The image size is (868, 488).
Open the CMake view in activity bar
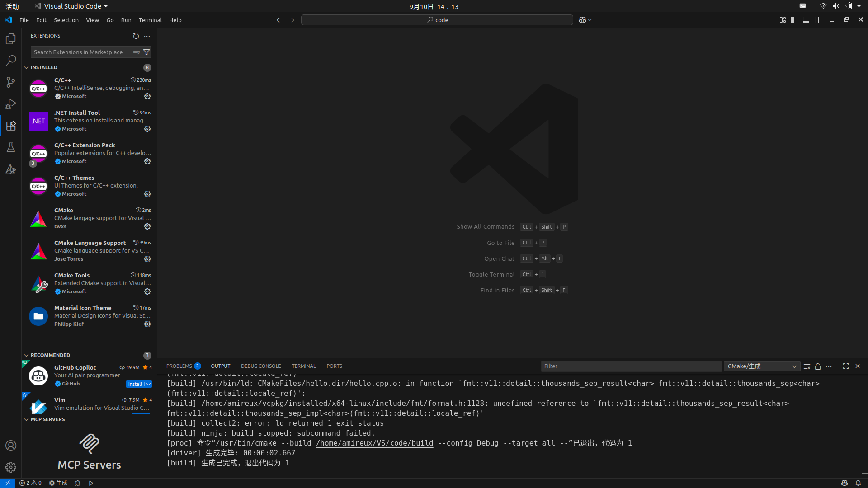[11, 169]
